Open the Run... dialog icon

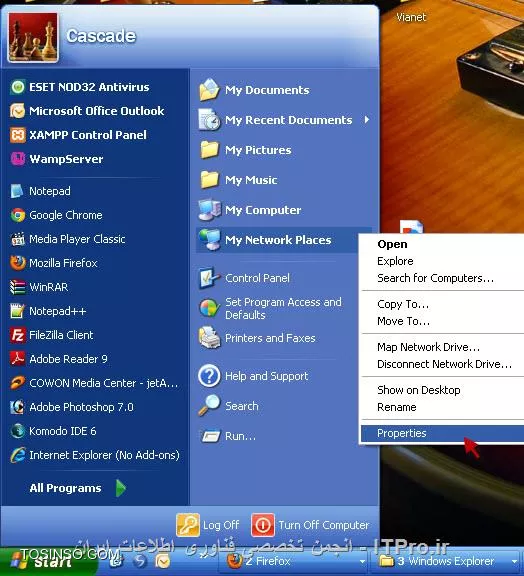(211, 436)
